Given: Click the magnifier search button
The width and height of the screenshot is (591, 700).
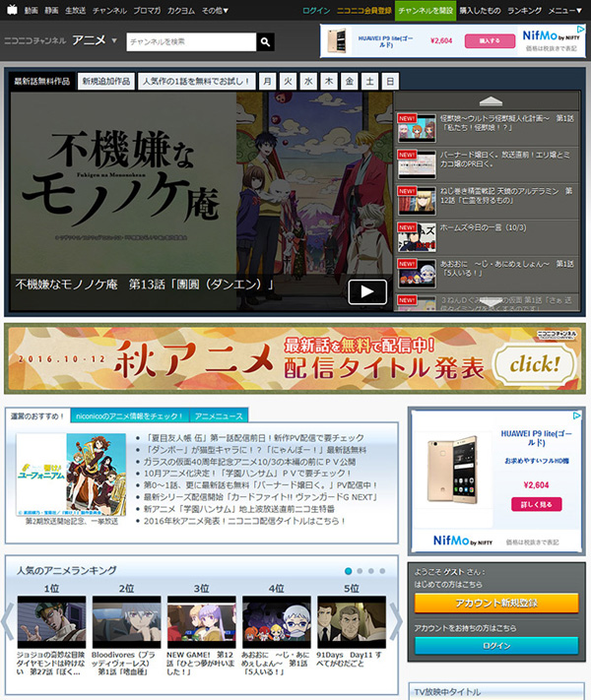Looking at the screenshot, I should pos(265,42).
